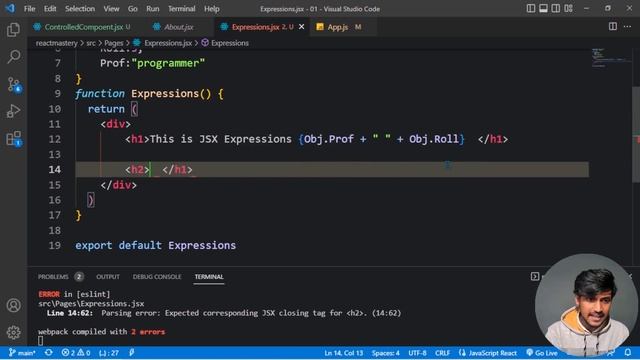This screenshot has height=360, width=640.
Task: Click src\Pages\Expressions.jsx path in terminal
Action: coord(91,304)
